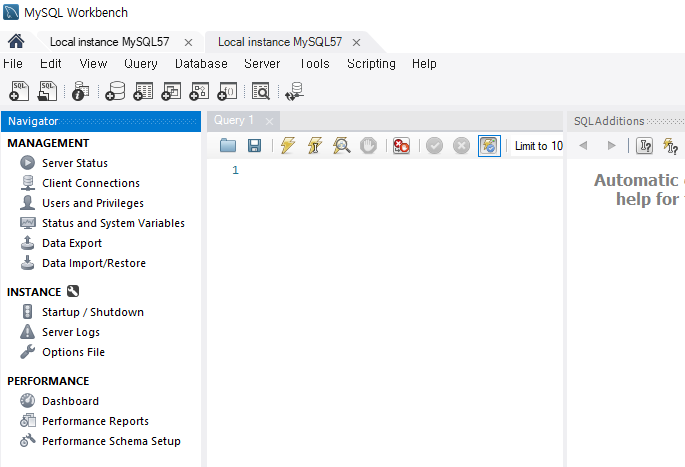Stop the query being executed
Viewport: 685px width, 467px height.
click(368, 145)
